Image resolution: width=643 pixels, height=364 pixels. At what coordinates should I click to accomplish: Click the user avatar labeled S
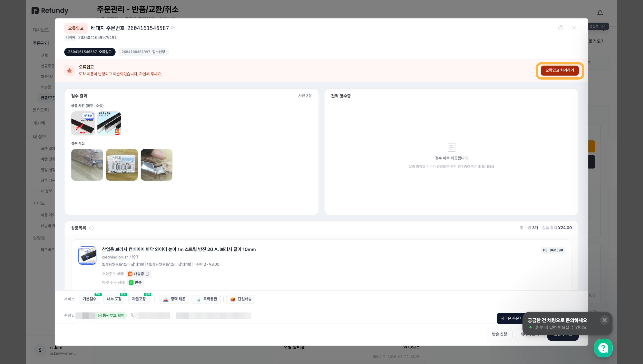tap(40, 350)
